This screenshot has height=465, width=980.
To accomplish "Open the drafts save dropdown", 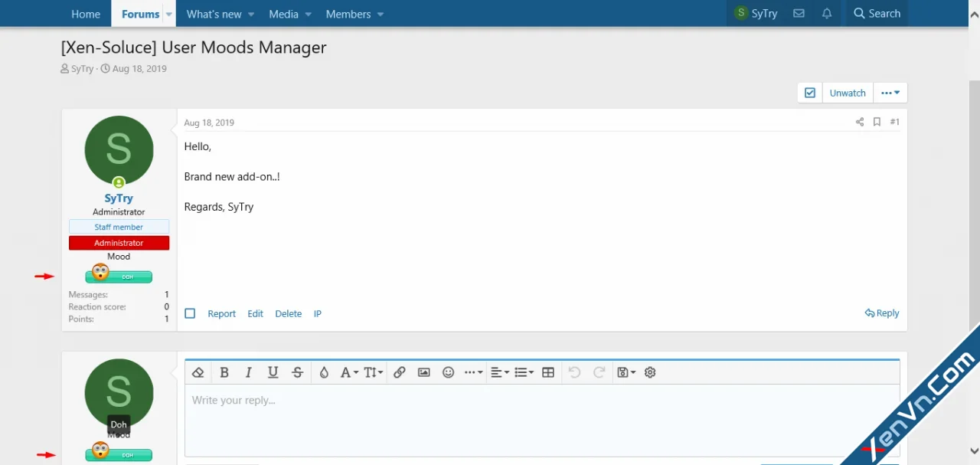I will (x=626, y=372).
